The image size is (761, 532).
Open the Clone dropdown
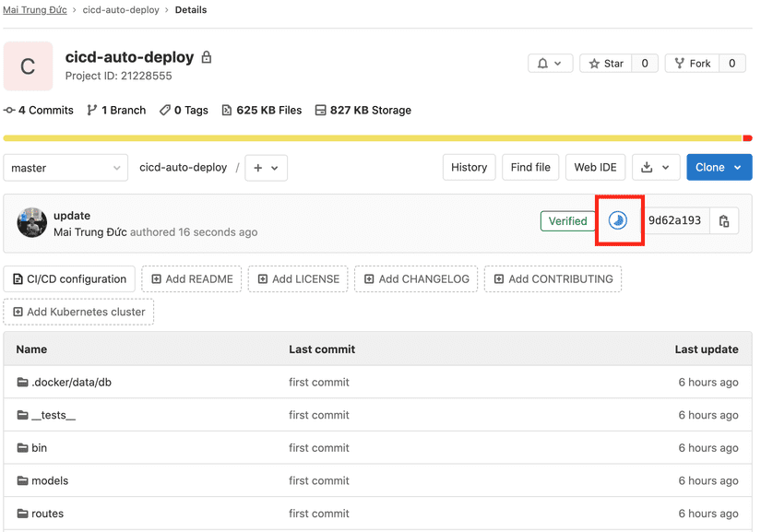pyautogui.click(x=719, y=167)
